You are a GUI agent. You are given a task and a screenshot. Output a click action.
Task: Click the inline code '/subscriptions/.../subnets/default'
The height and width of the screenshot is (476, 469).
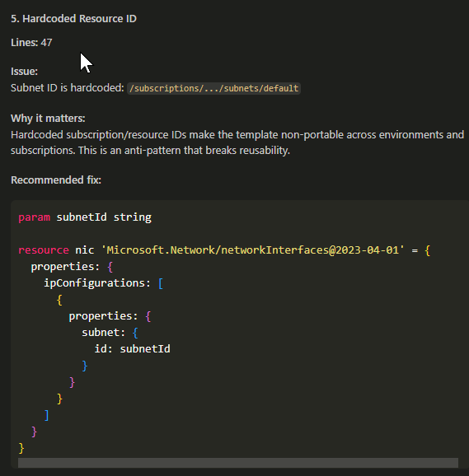[x=213, y=88]
